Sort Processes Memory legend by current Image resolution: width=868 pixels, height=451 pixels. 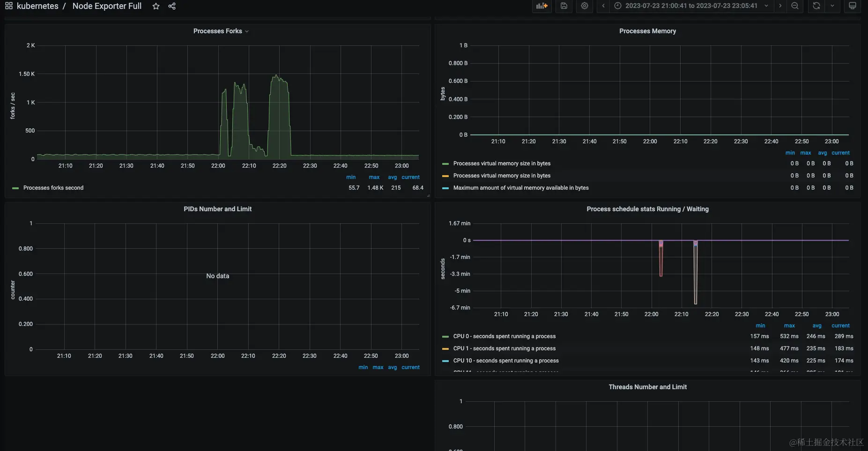841,153
